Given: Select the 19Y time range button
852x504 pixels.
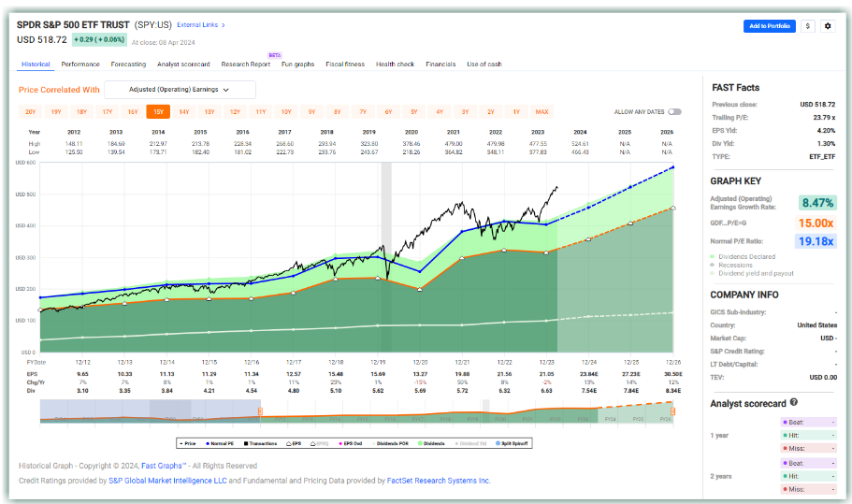Looking at the screenshot, I should [x=56, y=112].
